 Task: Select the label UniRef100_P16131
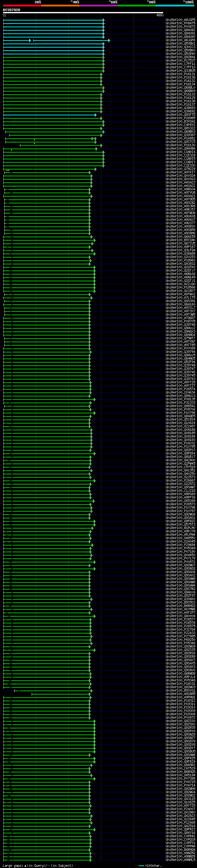[x=180, y=74]
